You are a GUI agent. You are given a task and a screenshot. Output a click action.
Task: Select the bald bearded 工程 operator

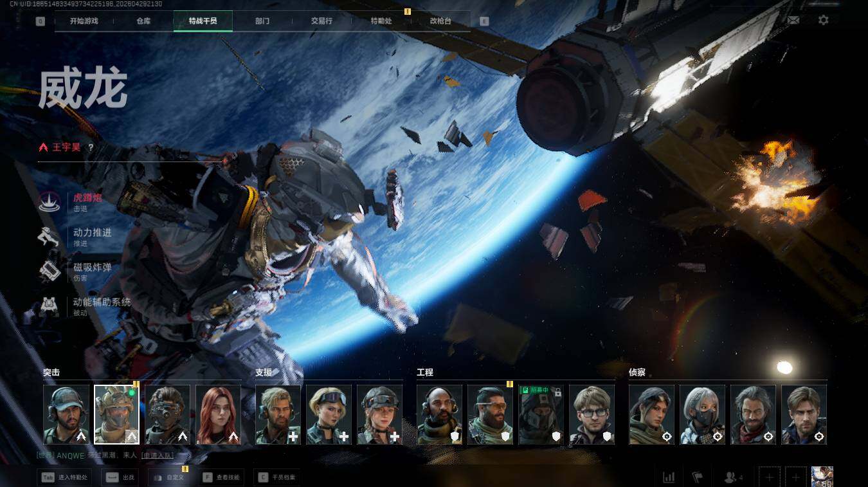(x=440, y=414)
